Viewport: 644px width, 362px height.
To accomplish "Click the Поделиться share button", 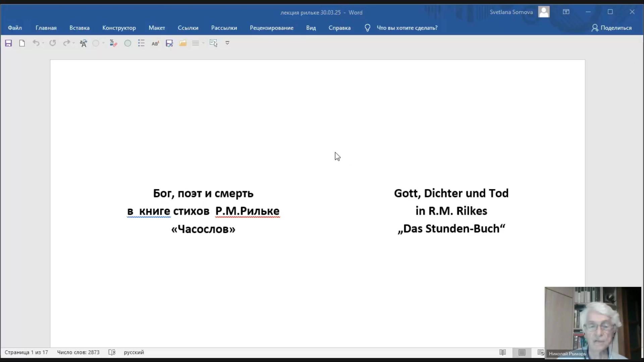I will point(612,28).
